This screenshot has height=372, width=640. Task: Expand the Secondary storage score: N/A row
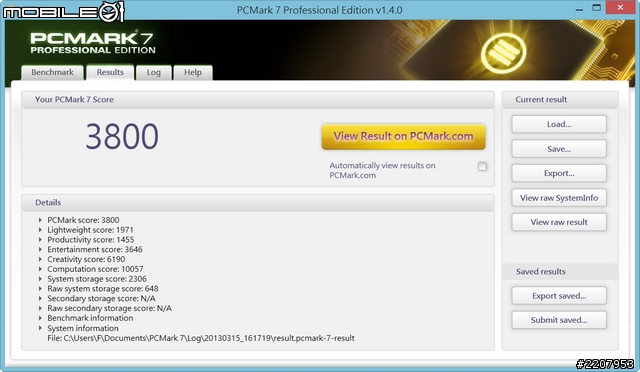pos(40,298)
